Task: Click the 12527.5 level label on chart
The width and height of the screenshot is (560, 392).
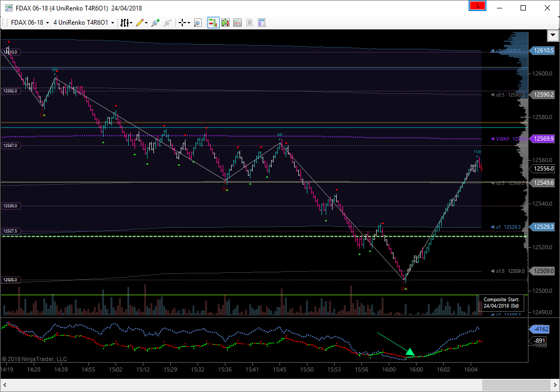Action: [11, 231]
